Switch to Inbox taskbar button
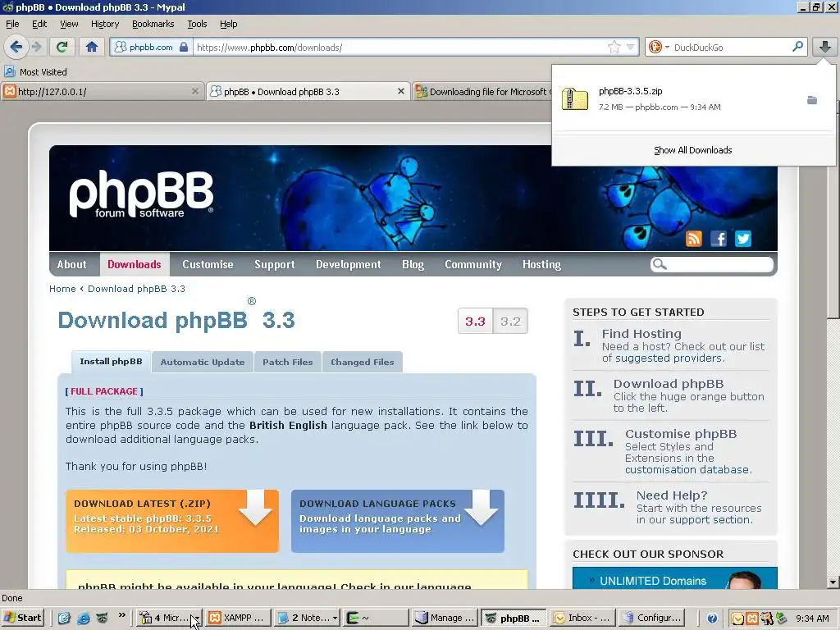The image size is (840, 630). [x=582, y=618]
